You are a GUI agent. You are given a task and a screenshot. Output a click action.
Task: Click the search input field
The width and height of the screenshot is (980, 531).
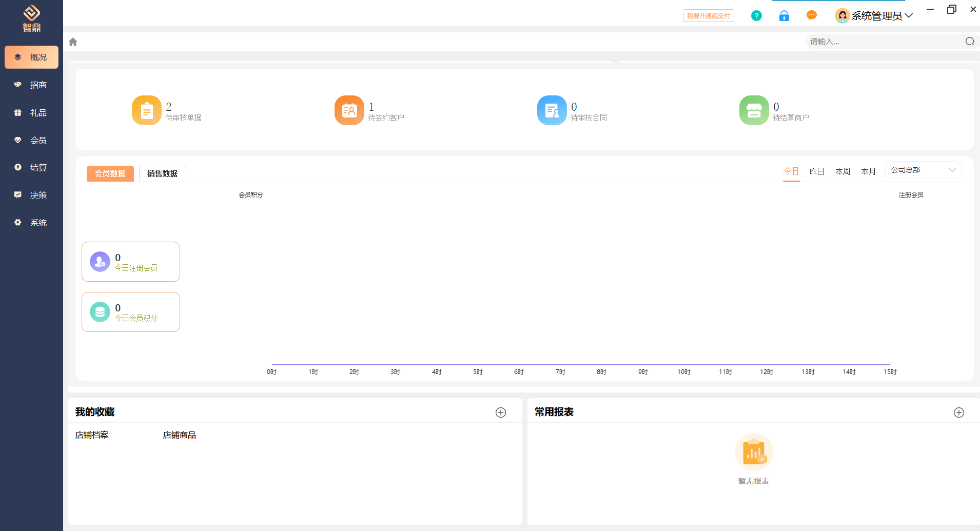click(x=883, y=42)
